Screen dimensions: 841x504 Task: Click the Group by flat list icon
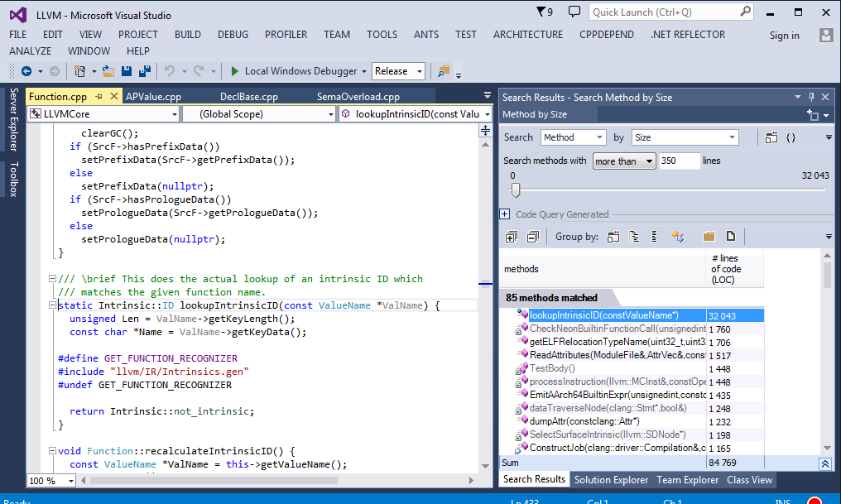click(655, 237)
